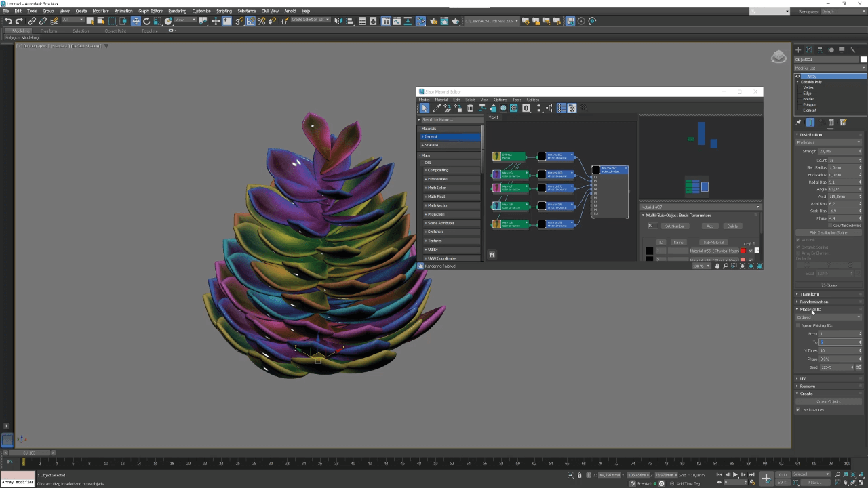Image resolution: width=868 pixels, height=488 pixels.
Task: Click the Play Animation button
Action: point(736,475)
